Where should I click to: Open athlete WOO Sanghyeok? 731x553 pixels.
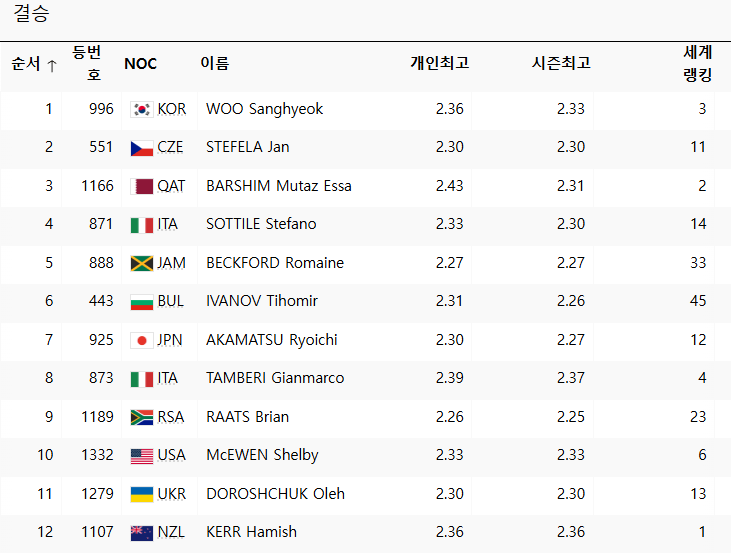click(x=264, y=109)
